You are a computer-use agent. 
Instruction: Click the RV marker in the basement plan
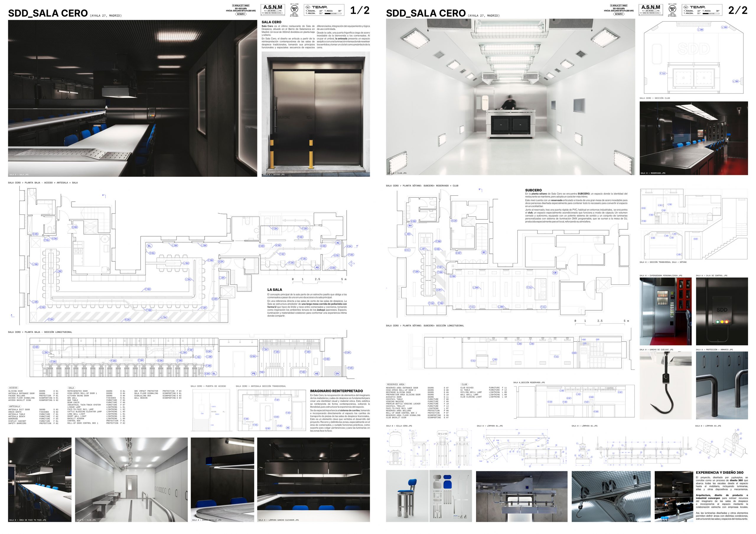pyautogui.click(x=410, y=226)
